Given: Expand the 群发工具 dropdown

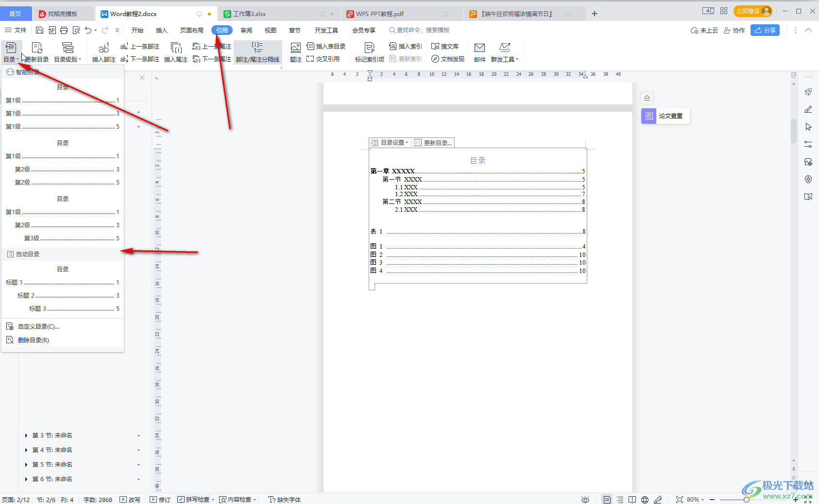Looking at the screenshot, I should pyautogui.click(x=505, y=52).
